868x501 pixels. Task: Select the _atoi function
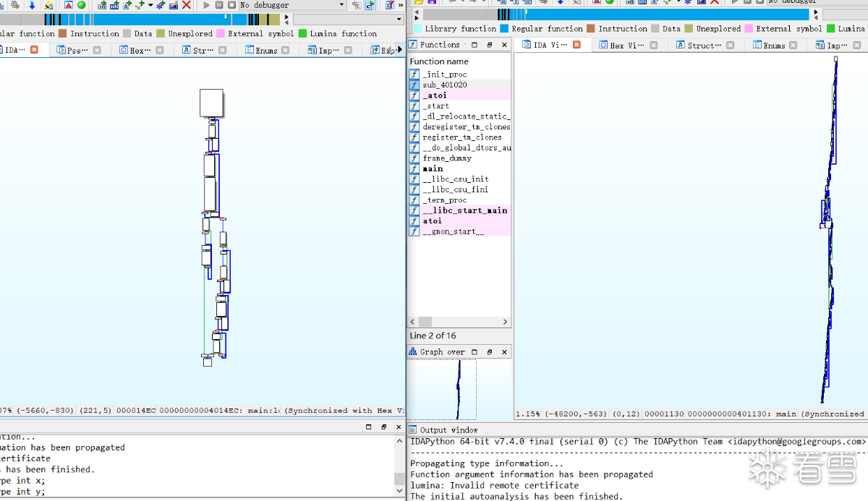coord(459,95)
